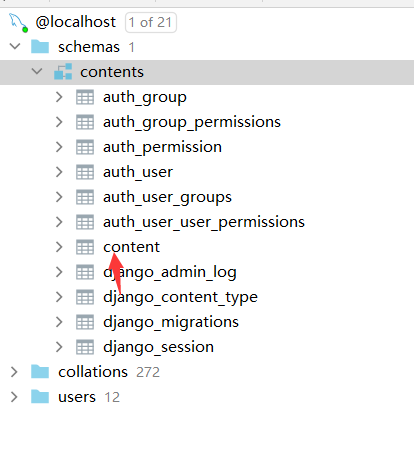Click the auth_user_groups table icon
Viewport: 414px width, 449px height.
pos(85,197)
